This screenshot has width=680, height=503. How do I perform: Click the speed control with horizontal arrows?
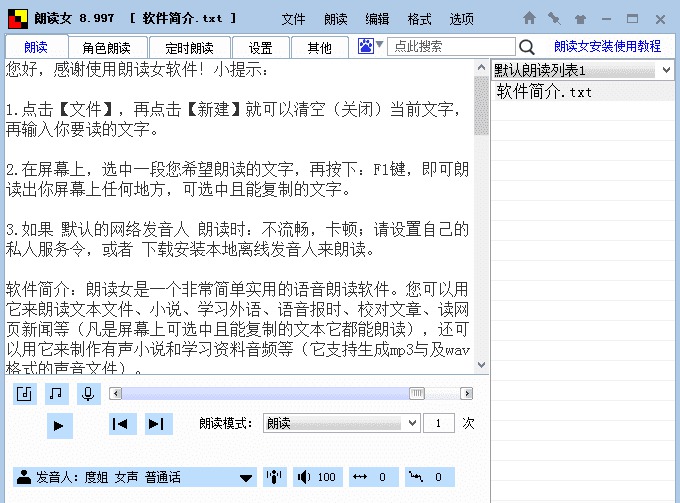point(374,477)
